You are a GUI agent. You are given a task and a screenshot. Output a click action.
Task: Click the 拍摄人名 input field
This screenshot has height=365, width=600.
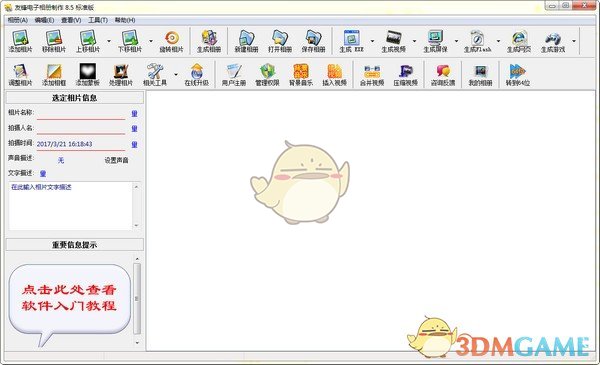pyautogui.click(x=81, y=129)
